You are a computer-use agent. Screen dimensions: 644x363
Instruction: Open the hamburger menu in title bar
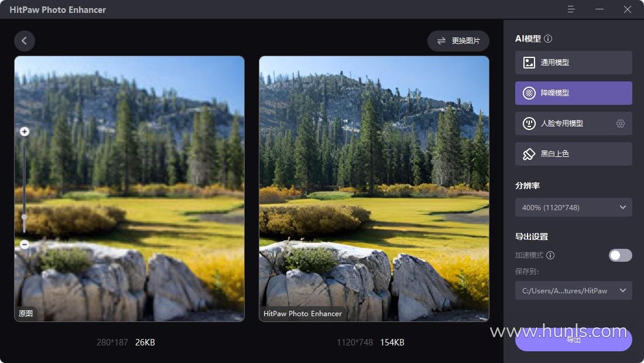tap(571, 9)
